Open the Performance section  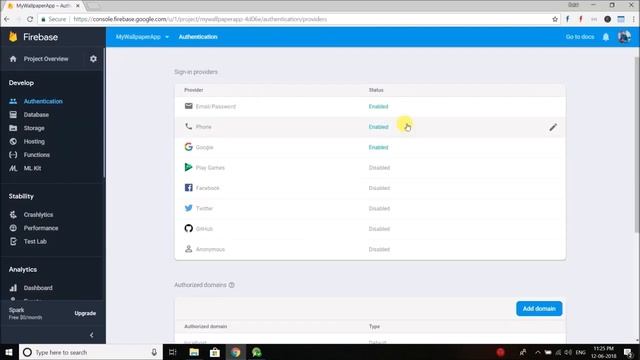pyautogui.click(x=41, y=228)
